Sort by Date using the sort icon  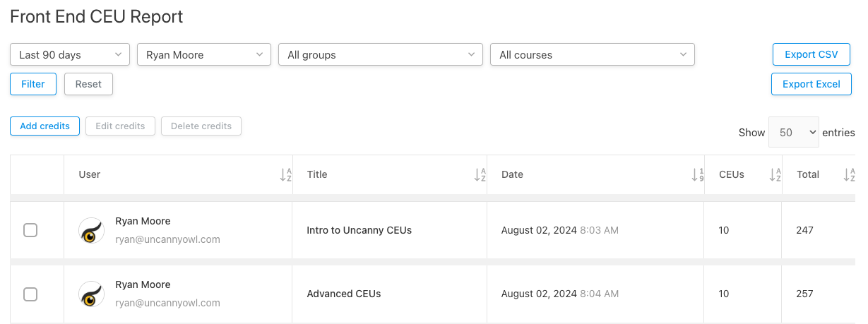coord(698,175)
